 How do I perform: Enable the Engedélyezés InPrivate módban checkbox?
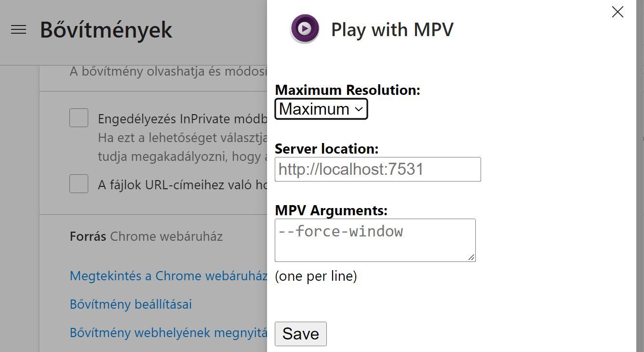pyautogui.click(x=79, y=118)
